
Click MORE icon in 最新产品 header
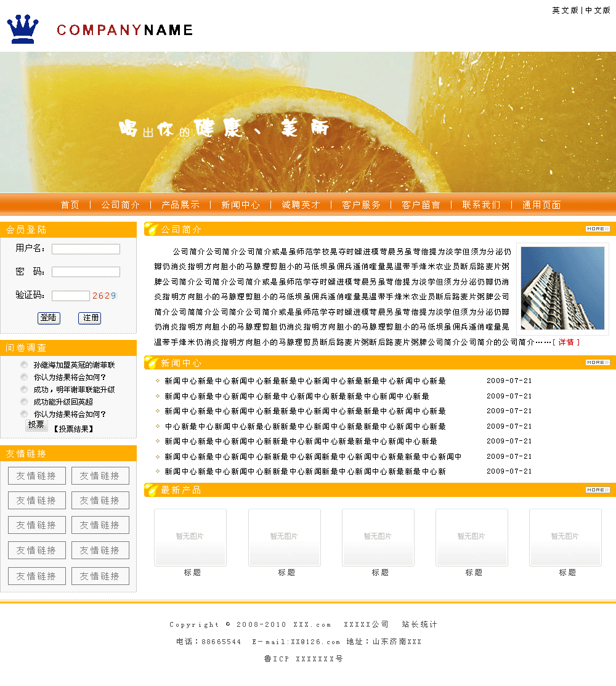coord(597,490)
